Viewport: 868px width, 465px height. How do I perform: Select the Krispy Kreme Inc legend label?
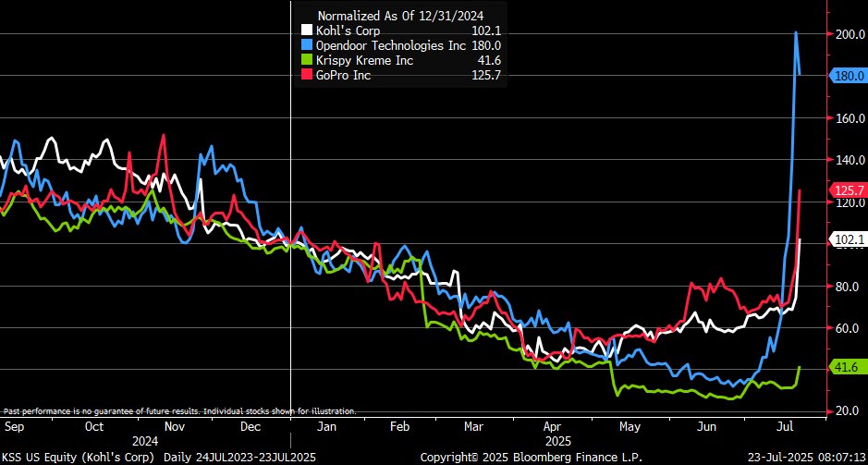(364, 60)
